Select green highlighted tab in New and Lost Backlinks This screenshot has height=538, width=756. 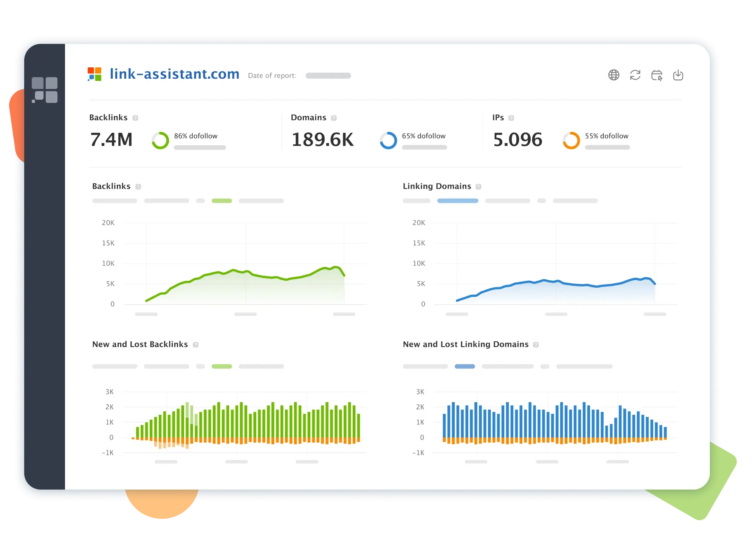tap(222, 367)
